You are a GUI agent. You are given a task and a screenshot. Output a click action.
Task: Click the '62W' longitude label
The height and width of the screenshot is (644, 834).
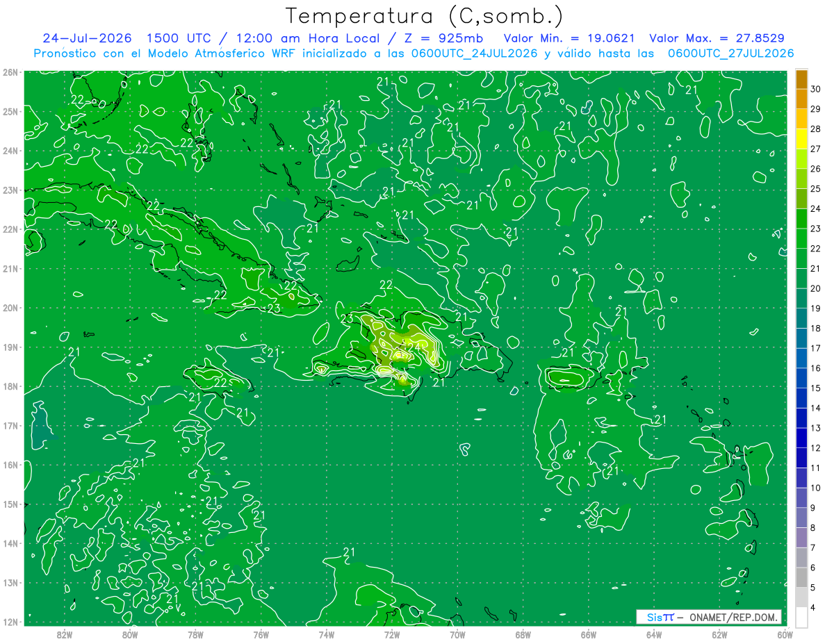719,634
